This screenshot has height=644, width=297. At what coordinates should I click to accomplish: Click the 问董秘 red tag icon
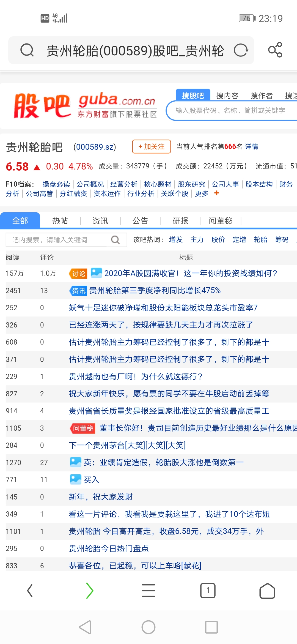(83, 428)
